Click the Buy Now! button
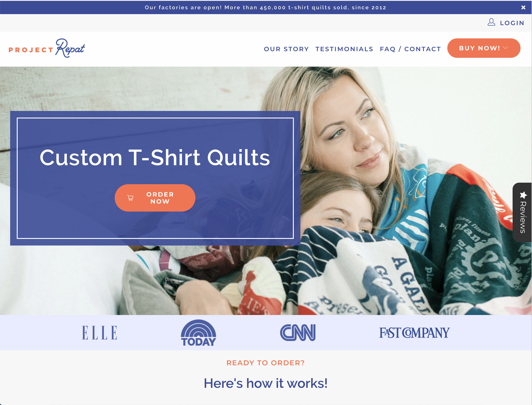 [x=483, y=48]
